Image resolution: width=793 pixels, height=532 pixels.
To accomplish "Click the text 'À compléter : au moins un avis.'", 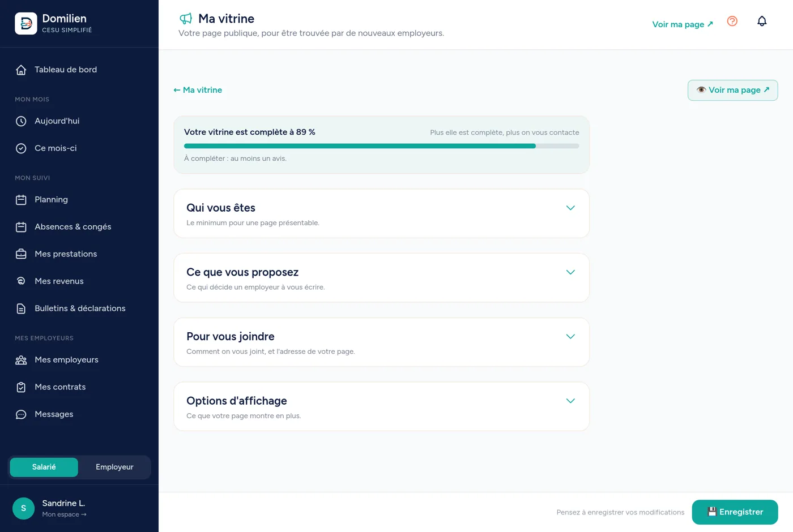I will coord(235,158).
